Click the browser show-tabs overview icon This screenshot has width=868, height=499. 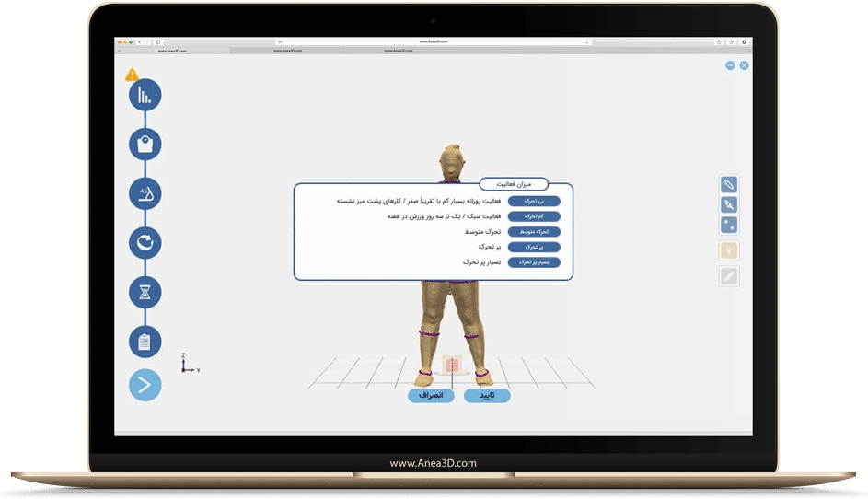coord(731,42)
